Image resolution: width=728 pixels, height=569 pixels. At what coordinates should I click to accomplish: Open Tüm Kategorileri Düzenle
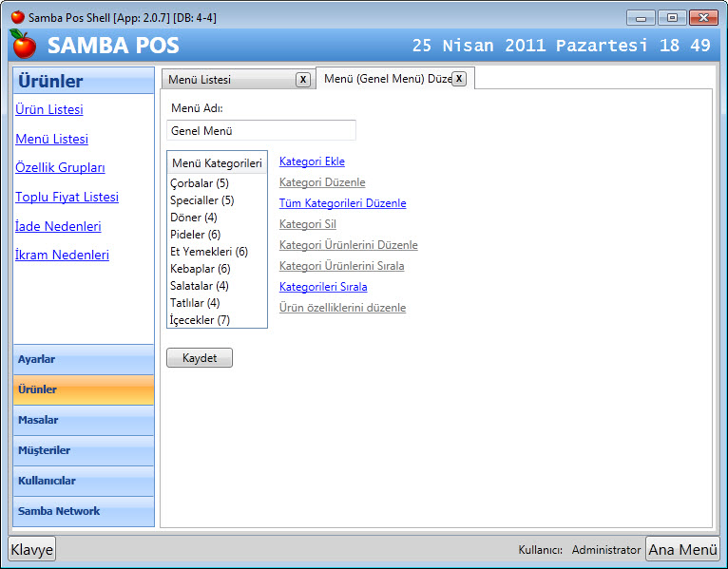(x=342, y=203)
